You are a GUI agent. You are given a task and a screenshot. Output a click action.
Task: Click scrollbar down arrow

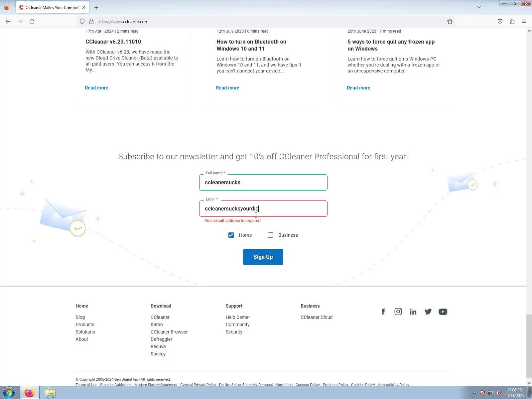pos(529,383)
